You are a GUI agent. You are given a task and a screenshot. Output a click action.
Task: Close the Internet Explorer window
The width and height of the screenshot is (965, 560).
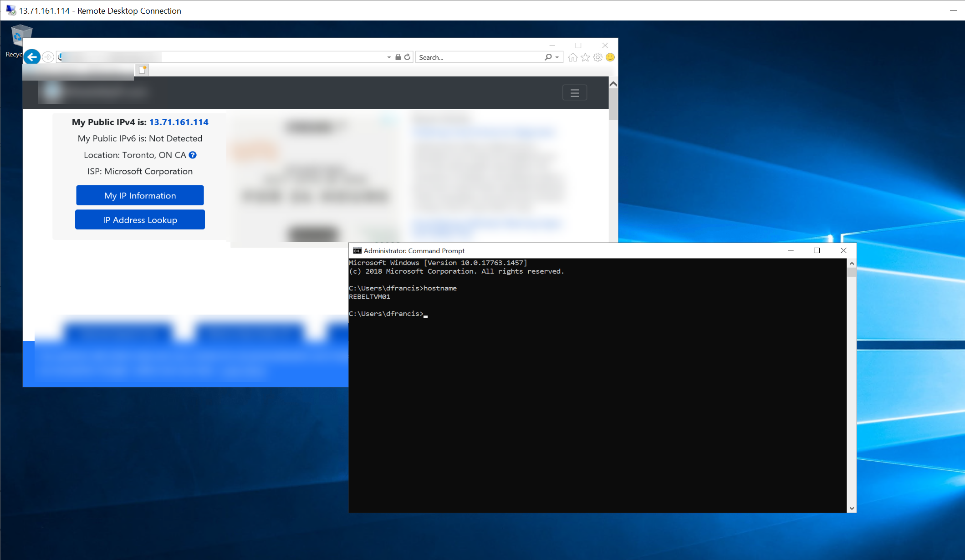click(605, 46)
